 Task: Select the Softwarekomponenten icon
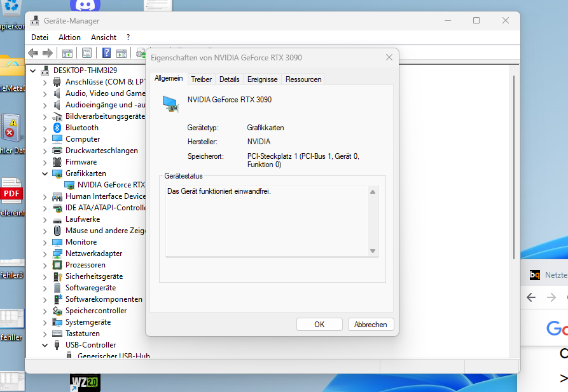click(x=58, y=299)
